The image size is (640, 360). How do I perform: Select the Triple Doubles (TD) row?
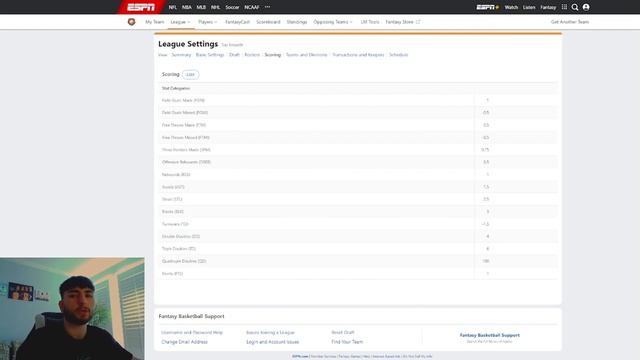pyautogui.click(x=358, y=249)
